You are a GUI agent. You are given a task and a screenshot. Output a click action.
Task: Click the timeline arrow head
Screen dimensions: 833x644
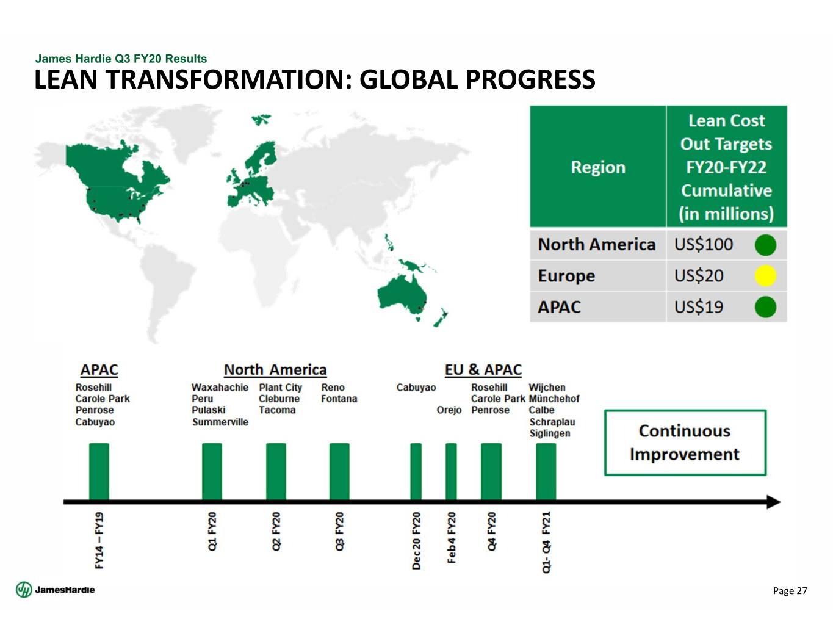(x=773, y=502)
